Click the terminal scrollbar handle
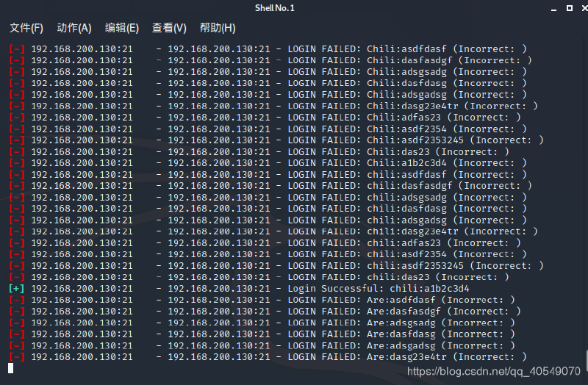 point(587,361)
